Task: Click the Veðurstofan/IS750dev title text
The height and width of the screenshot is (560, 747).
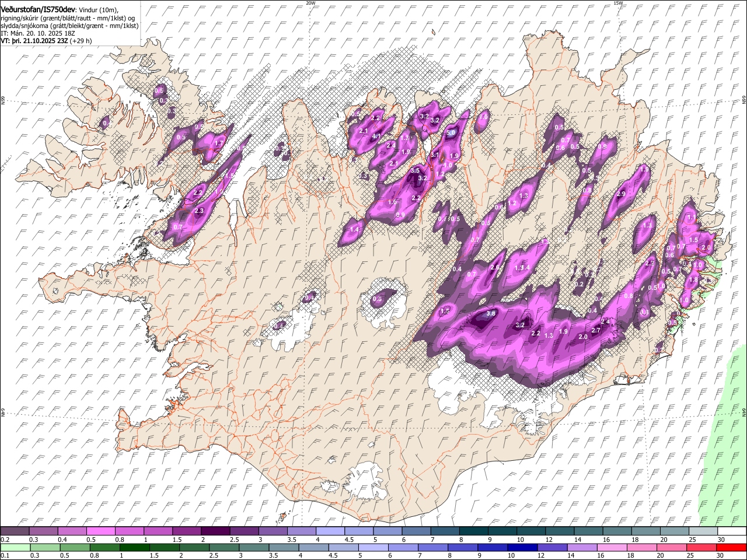Action: click(38, 9)
